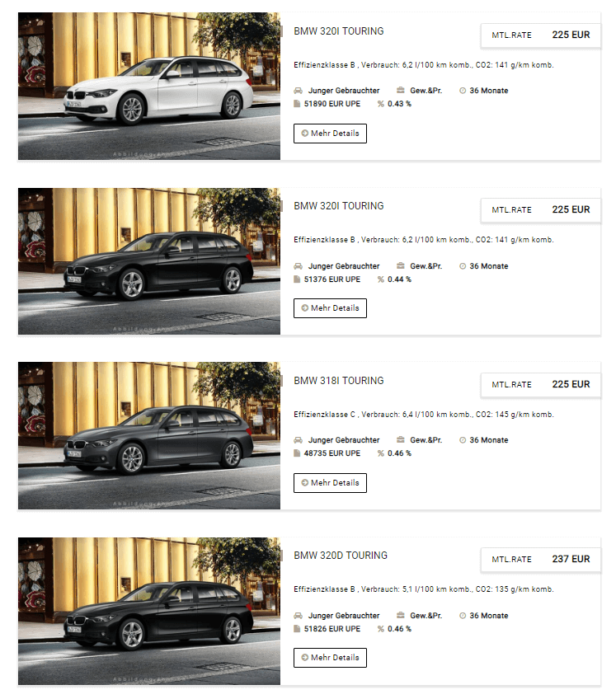Click the car icon in the BMW 320D Touring listing
This screenshot has height=699, width=616.
pyautogui.click(x=298, y=616)
